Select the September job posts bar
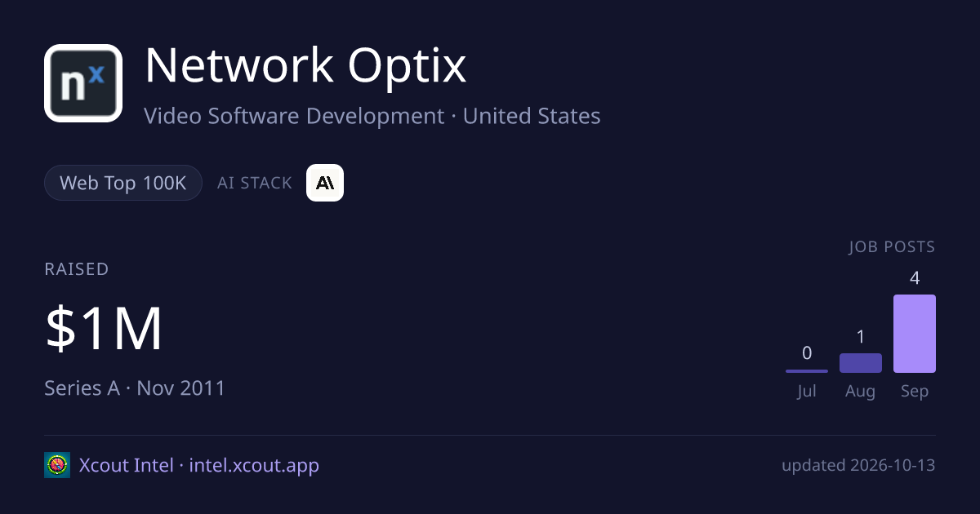 pos(915,334)
